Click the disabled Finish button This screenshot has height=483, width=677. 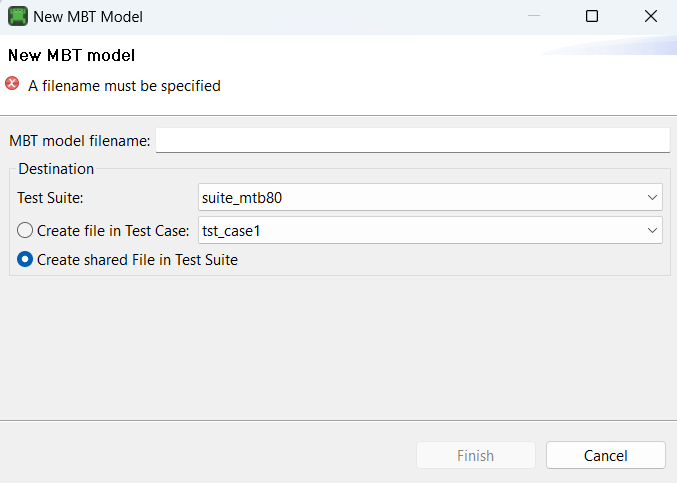[x=476, y=455]
